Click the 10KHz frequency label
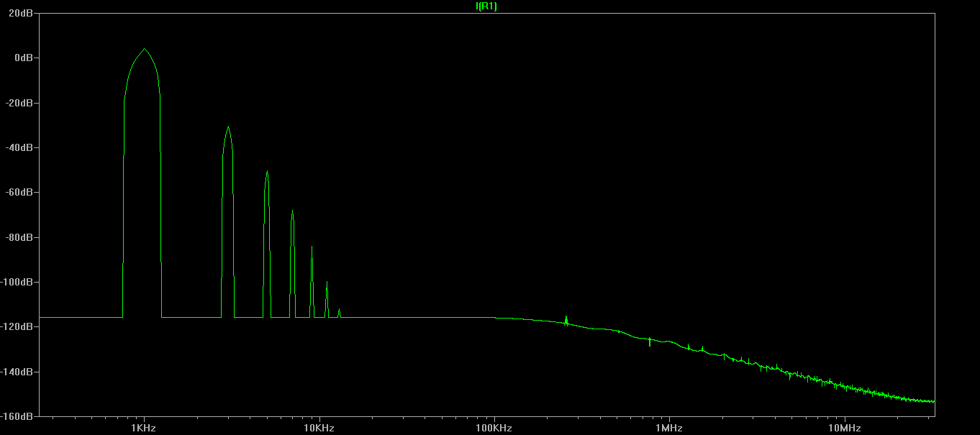This screenshot has width=980, height=435. (319, 428)
